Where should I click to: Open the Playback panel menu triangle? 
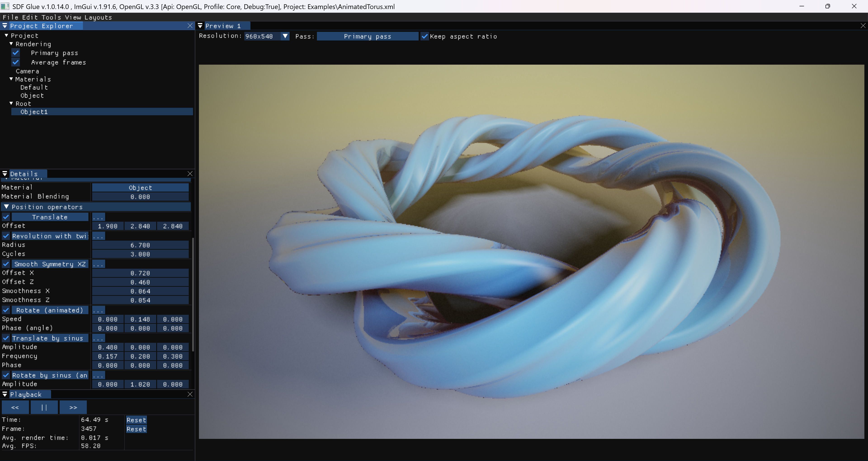[x=5, y=394]
